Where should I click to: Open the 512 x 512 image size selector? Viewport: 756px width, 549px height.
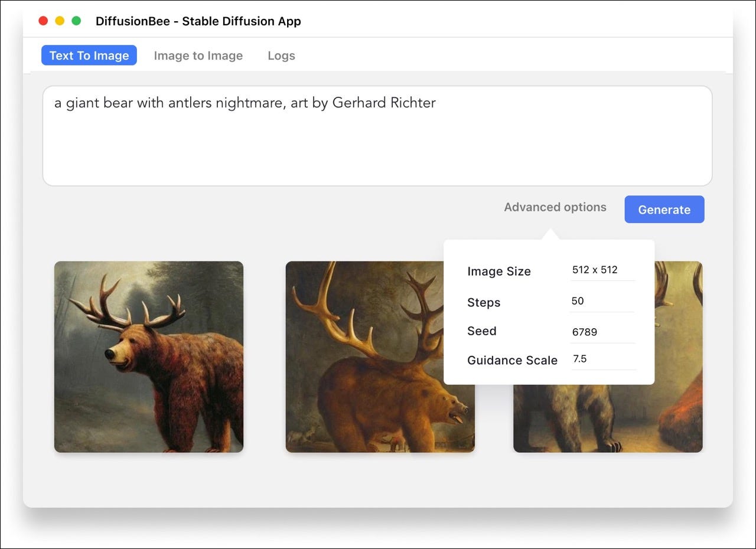coord(601,270)
